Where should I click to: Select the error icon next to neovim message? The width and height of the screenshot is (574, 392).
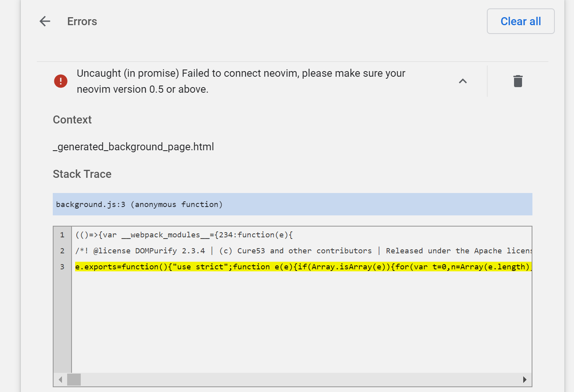pyautogui.click(x=60, y=81)
